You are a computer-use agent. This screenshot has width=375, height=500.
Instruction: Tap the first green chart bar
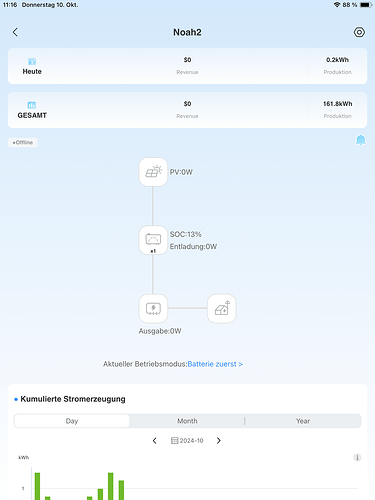coord(37,486)
